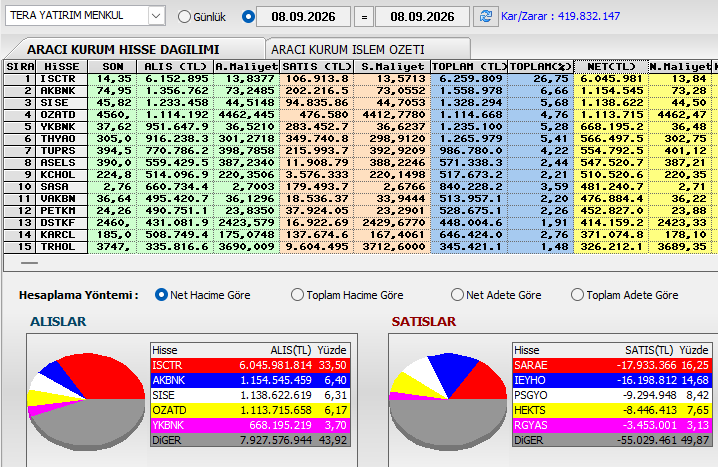Choose Toplam Hacime Göre calculation method
This screenshot has width=718, height=467.
(297, 295)
